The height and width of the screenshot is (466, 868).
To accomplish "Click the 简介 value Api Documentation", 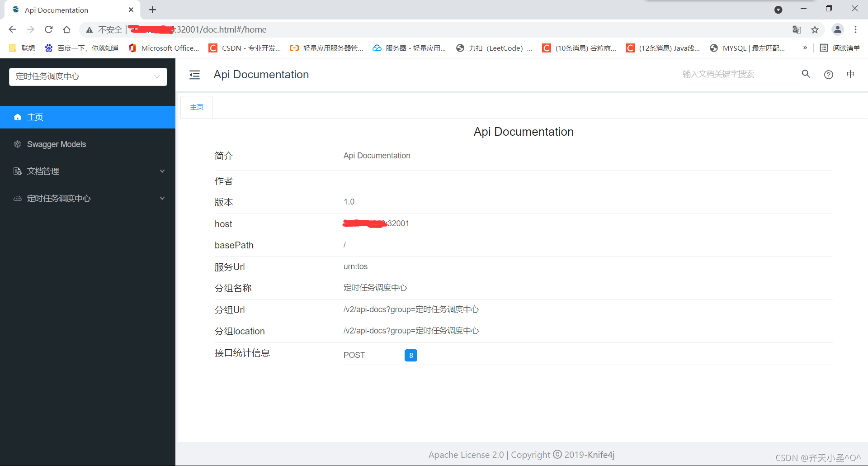I will (377, 156).
